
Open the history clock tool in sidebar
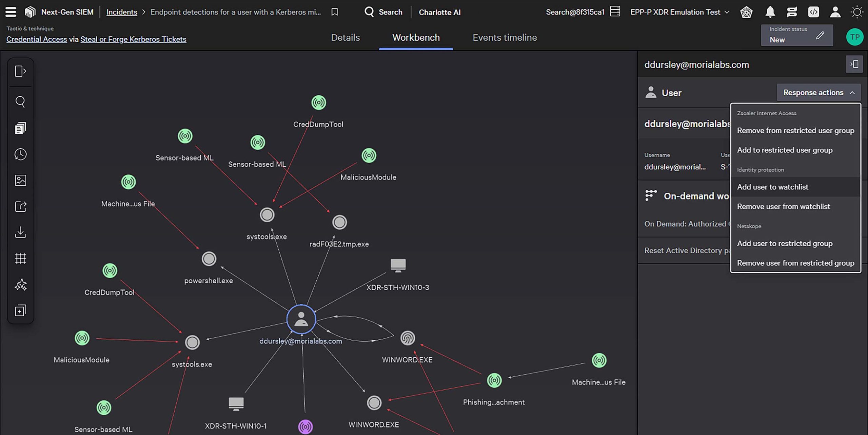click(x=20, y=154)
